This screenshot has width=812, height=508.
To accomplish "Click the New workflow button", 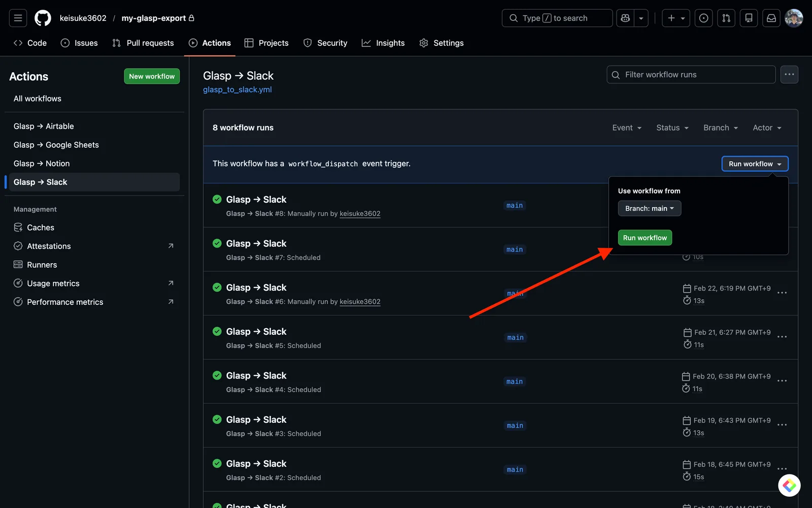I will pyautogui.click(x=152, y=76).
